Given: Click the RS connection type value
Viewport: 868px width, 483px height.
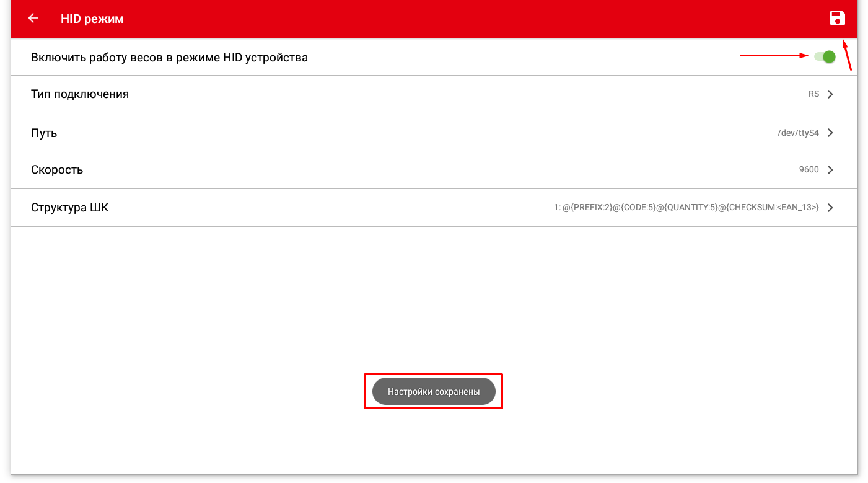Looking at the screenshot, I should coord(813,94).
